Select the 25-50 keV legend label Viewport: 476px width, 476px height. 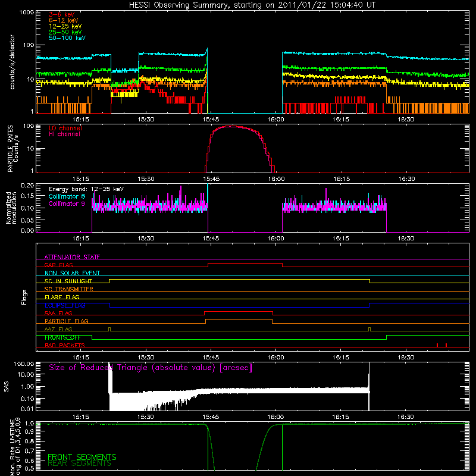(x=65, y=32)
